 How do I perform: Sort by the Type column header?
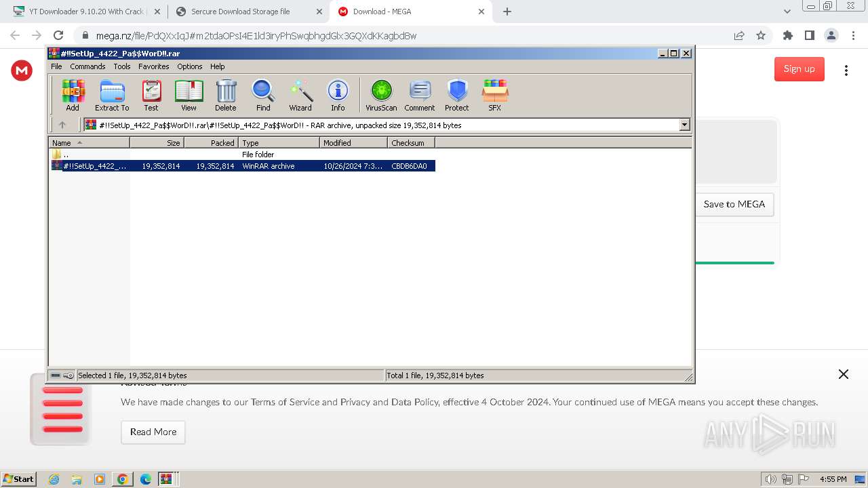pyautogui.click(x=279, y=142)
